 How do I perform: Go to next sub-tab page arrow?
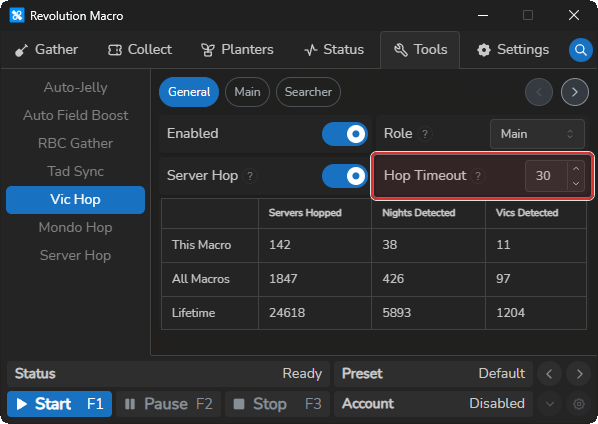(575, 92)
